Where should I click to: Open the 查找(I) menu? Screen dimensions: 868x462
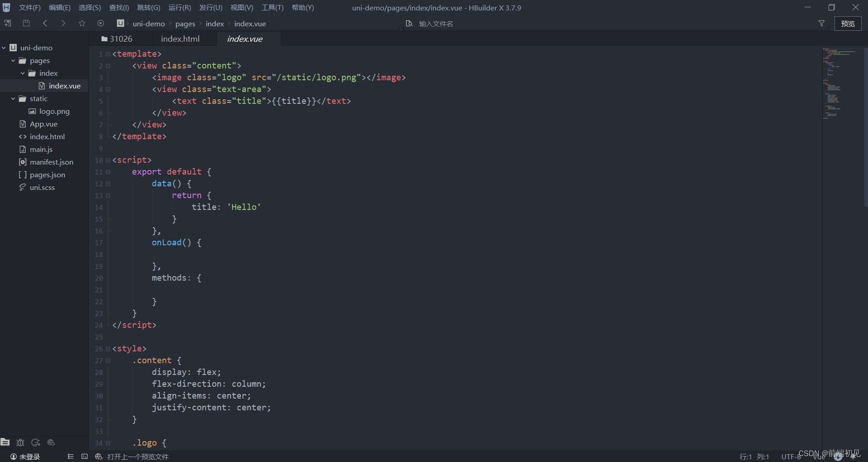119,8
